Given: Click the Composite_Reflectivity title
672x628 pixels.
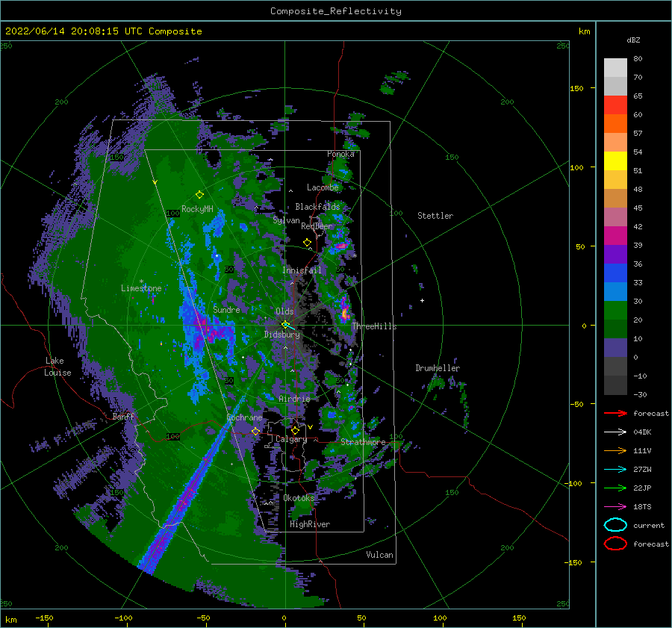Looking at the screenshot, I should click(x=336, y=11).
